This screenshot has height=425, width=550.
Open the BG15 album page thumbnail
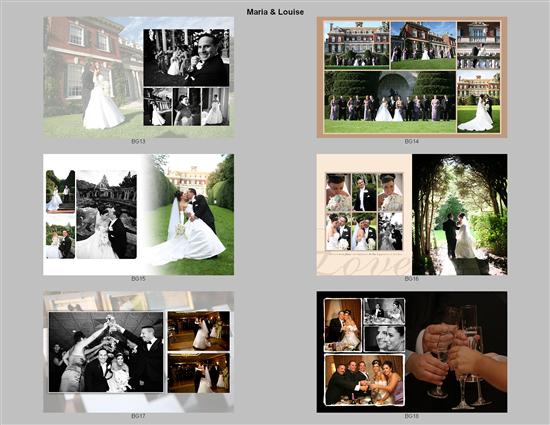pos(139,215)
